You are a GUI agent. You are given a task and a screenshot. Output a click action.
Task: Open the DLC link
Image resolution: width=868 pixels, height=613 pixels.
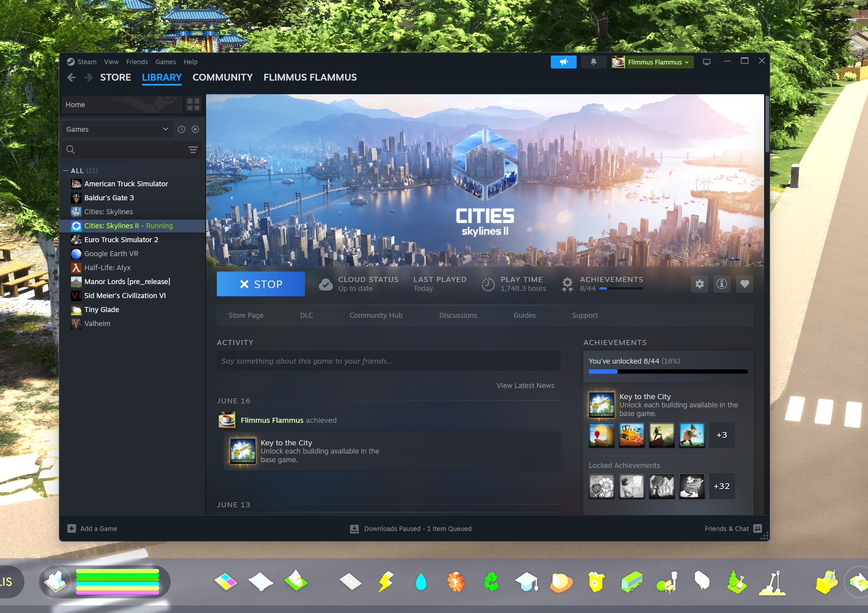[x=306, y=315]
